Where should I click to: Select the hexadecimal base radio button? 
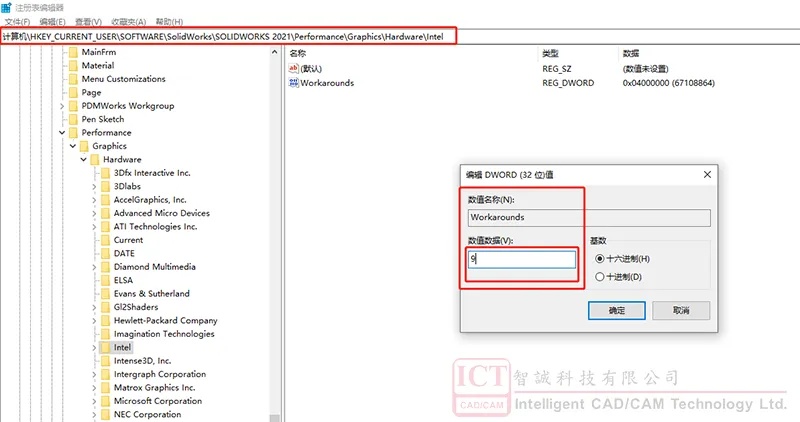(599, 259)
